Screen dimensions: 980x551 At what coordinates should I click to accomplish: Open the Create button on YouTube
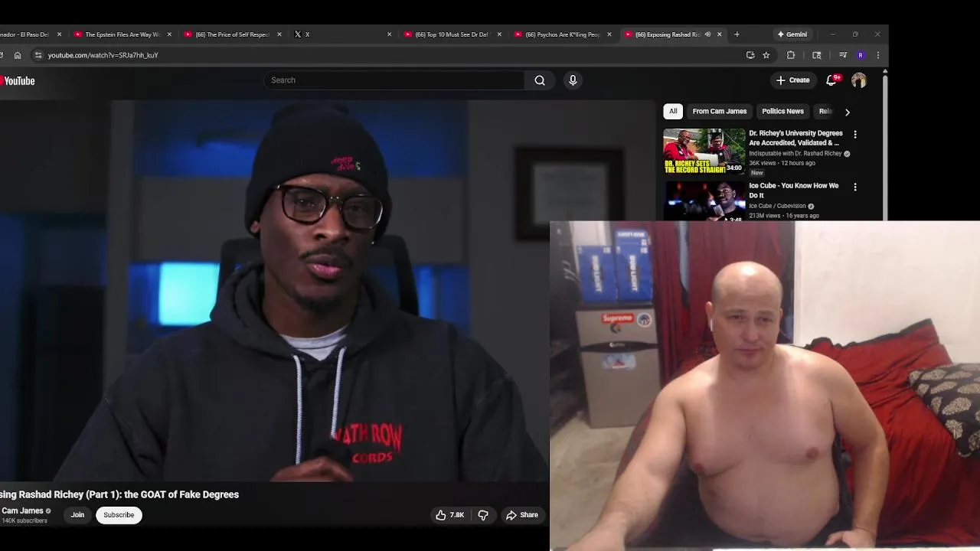point(792,80)
